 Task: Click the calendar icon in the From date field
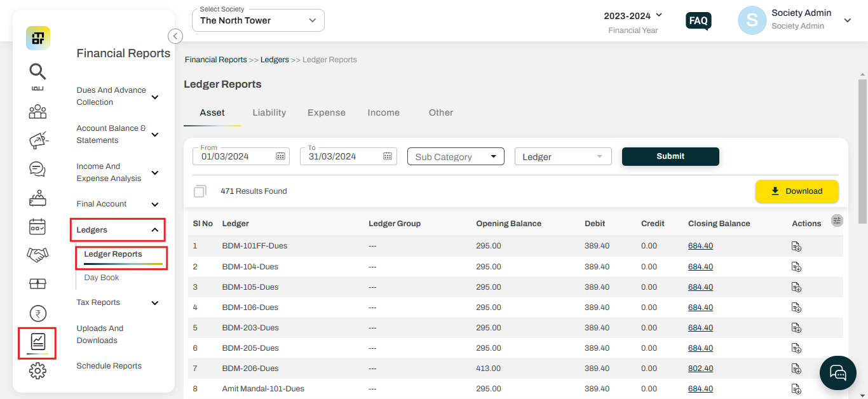pyautogui.click(x=281, y=155)
